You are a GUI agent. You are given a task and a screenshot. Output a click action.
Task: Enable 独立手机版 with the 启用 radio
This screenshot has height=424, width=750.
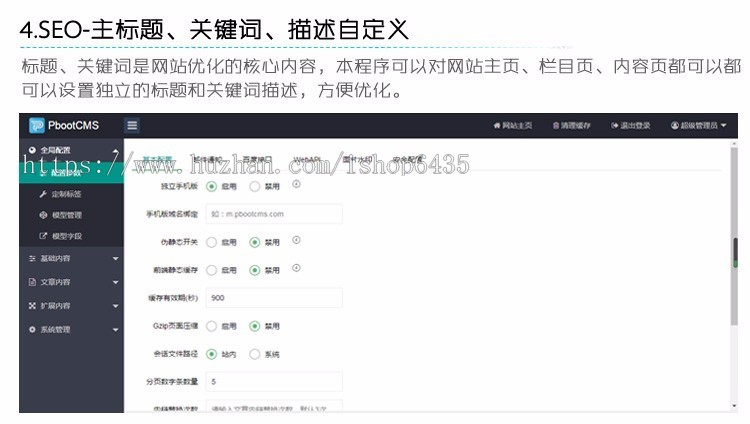click(211, 186)
